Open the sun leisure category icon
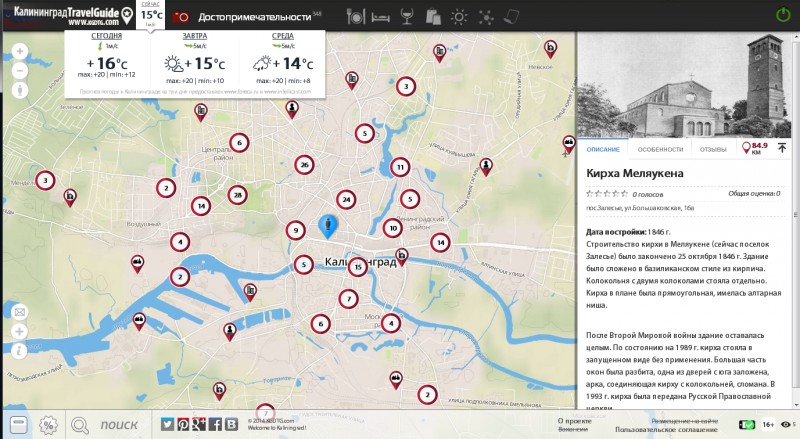 (459, 17)
